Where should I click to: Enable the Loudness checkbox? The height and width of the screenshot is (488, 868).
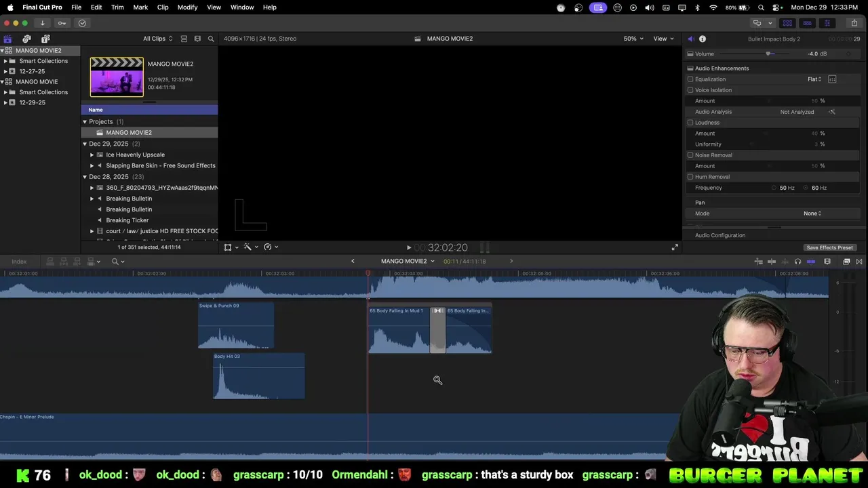[690, 123]
